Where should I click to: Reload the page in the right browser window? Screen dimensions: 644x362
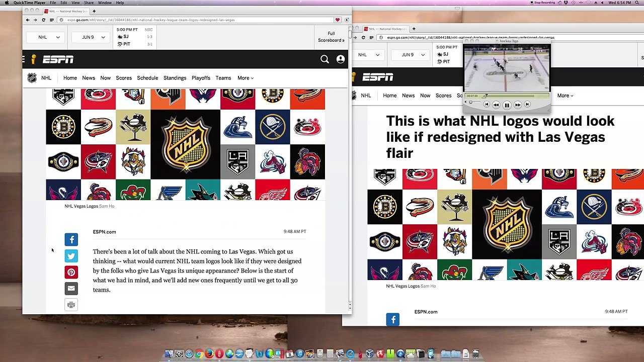coord(363,38)
